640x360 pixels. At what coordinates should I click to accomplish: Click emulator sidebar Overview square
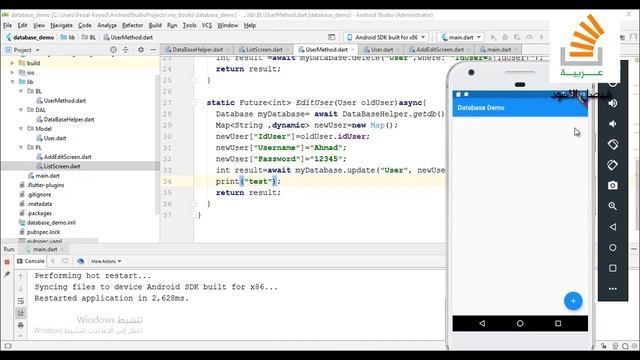[x=613, y=268]
